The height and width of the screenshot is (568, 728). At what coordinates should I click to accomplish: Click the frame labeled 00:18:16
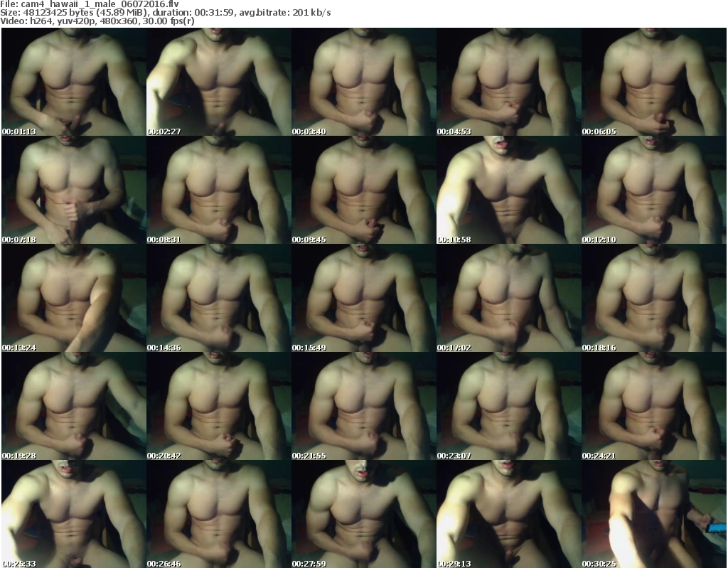point(653,299)
